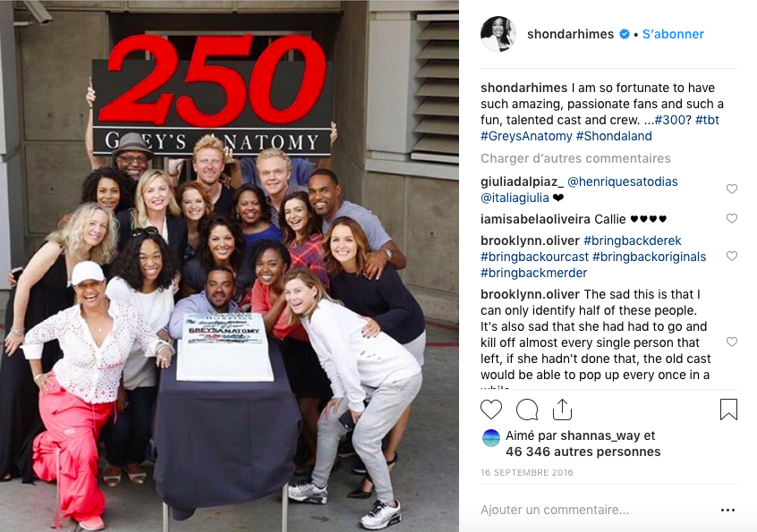Like iamisabelaoliveira Callie comment heart
The height and width of the screenshot is (532, 757).
pyautogui.click(x=732, y=218)
